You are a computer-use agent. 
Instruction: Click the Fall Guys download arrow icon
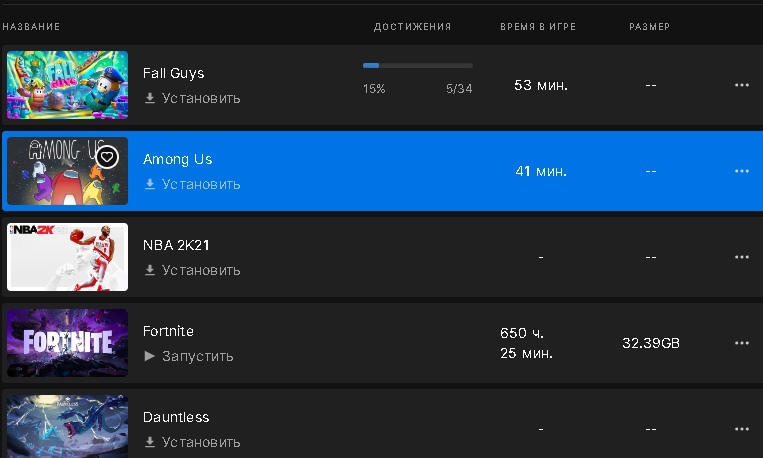[150, 98]
